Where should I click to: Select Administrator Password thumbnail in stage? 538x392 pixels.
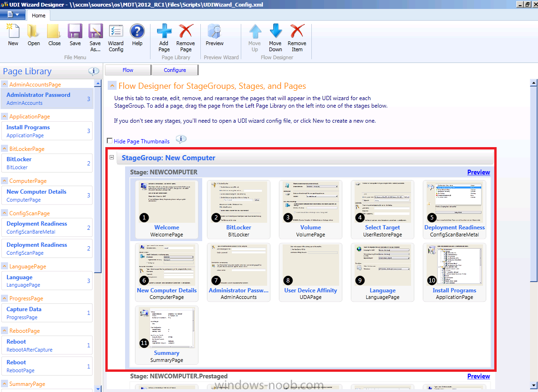pos(238,272)
